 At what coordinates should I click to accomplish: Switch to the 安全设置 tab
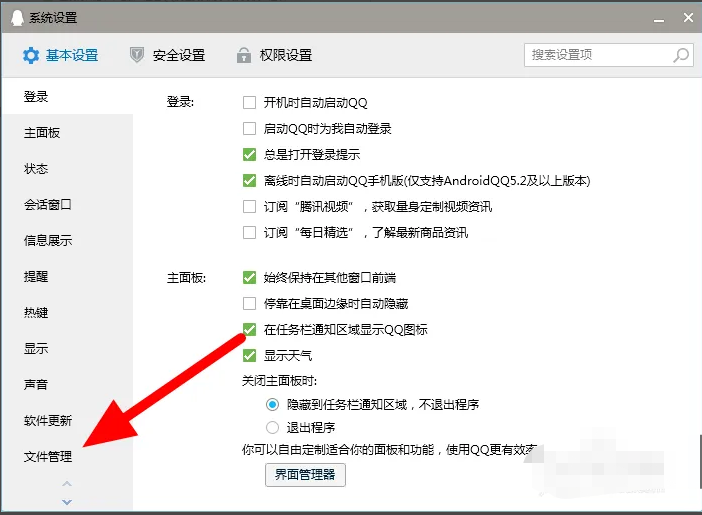[179, 56]
